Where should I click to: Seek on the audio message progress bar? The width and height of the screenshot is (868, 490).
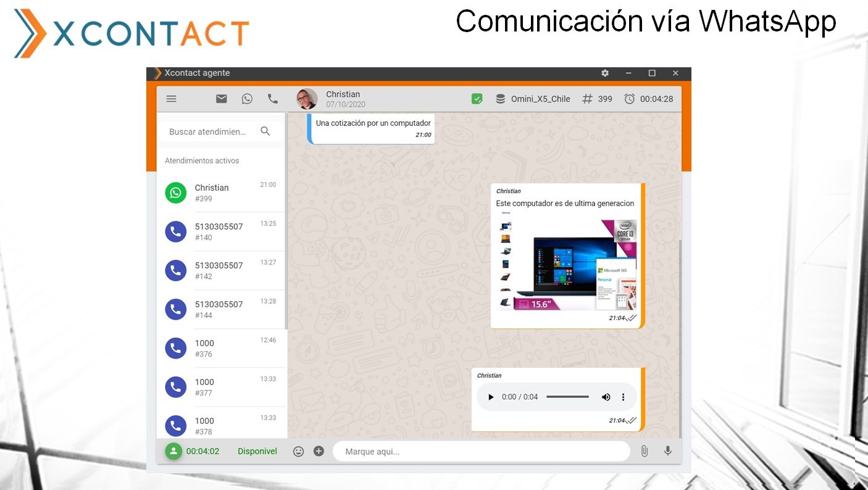[567, 397]
